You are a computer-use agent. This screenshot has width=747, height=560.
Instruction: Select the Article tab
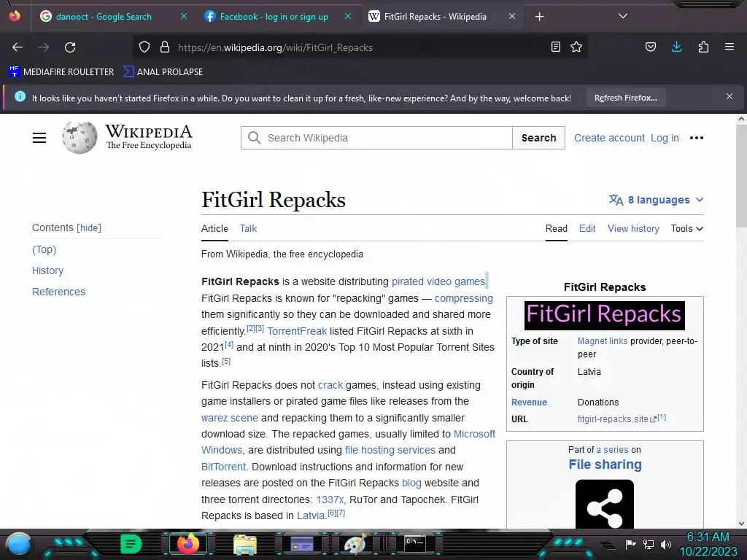pyautogui.click(x=214, y=228)
